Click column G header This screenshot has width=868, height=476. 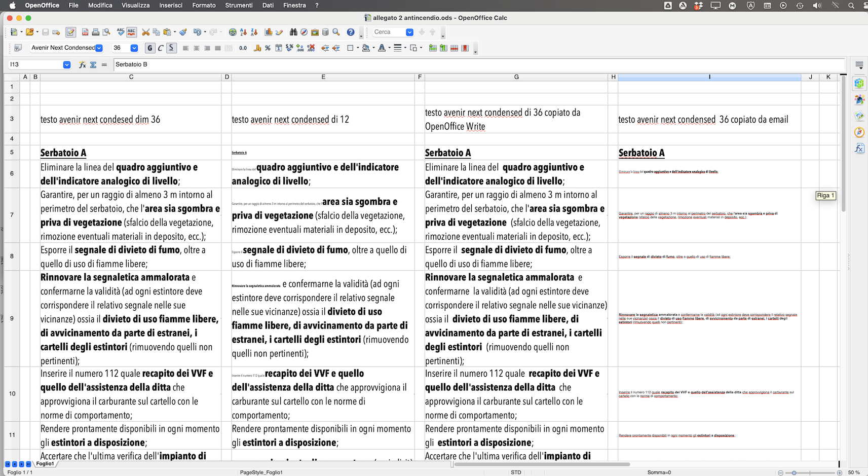[x=516, y=77]
